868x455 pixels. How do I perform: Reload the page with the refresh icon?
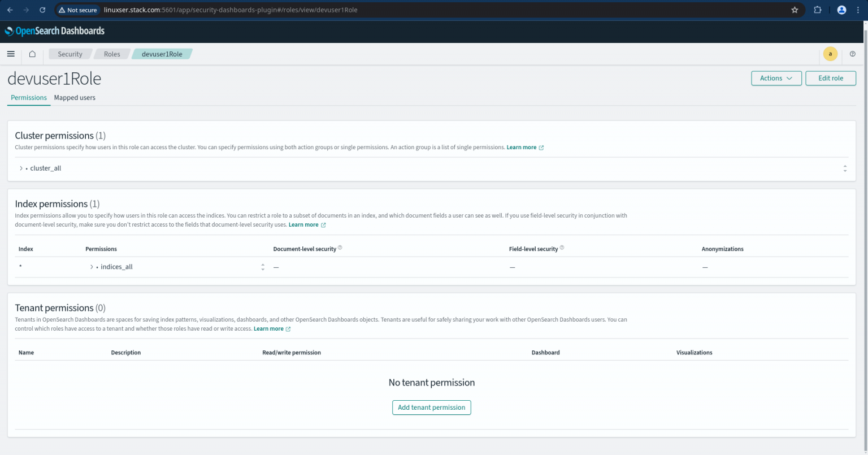[x=42, y=10]
